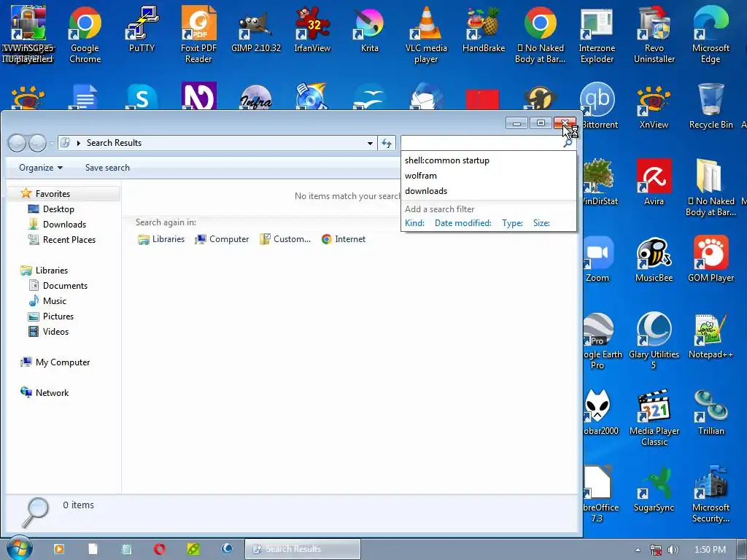
Task: Select the XnView desktop icon
Action: point(654,106)
